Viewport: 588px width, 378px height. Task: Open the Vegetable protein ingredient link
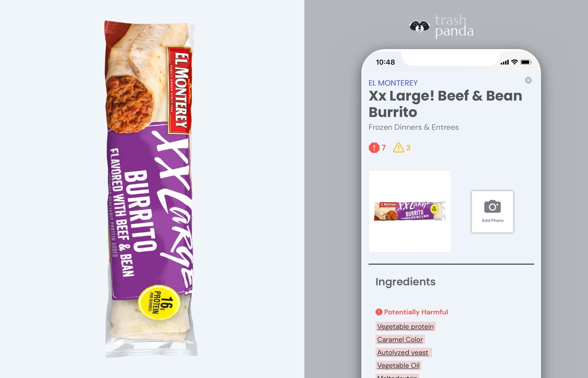pyautogui.click(x=405, y=326)
